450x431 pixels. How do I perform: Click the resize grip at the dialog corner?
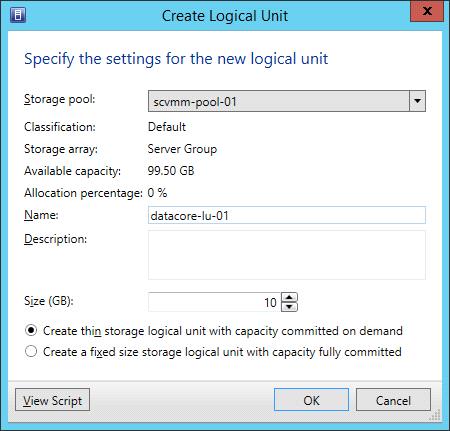pos(435,415)
